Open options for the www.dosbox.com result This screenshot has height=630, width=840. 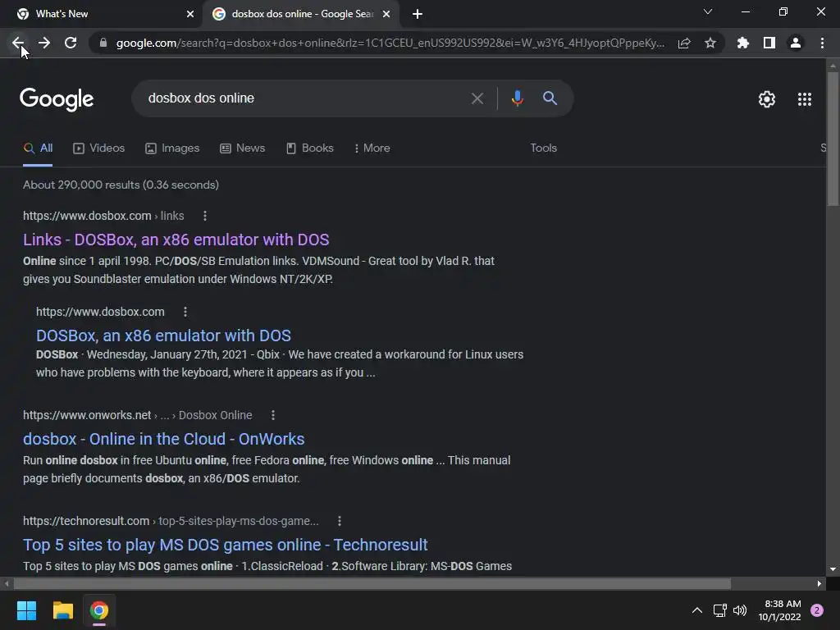[x=185, y=312]
